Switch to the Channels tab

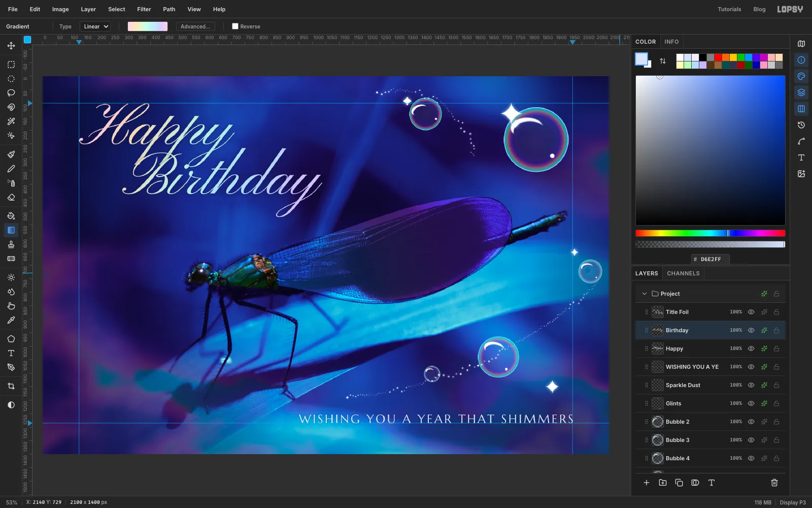[683, 273]
